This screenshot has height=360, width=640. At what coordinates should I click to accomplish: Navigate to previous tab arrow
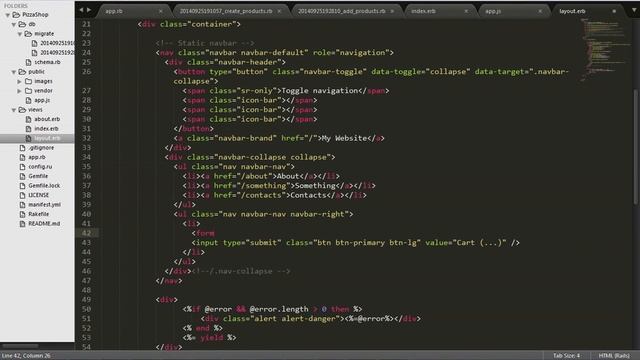[x=81, y=10]
